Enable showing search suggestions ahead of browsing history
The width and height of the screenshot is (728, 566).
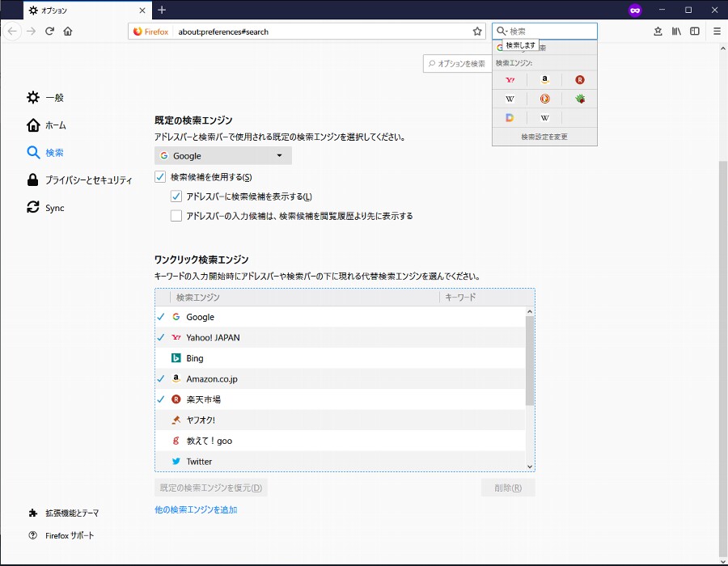pos(176,216)
